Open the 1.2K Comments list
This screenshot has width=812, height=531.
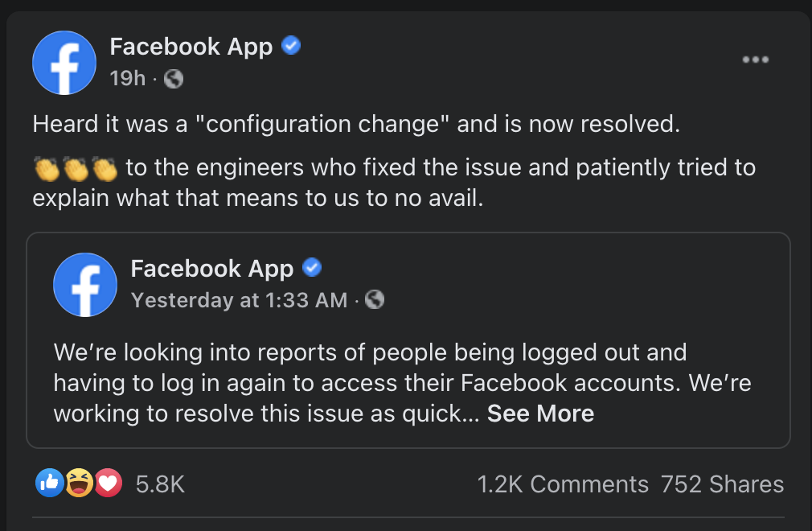point(562,484)
